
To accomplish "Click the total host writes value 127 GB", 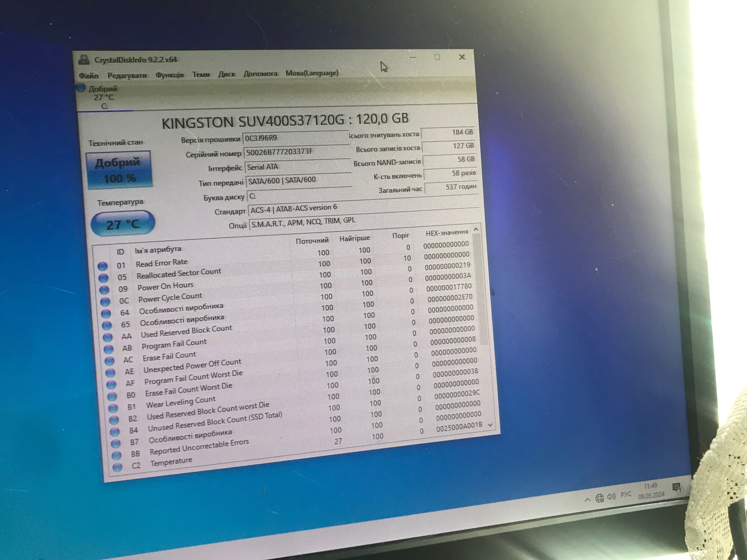I will (x=449, y=146).
